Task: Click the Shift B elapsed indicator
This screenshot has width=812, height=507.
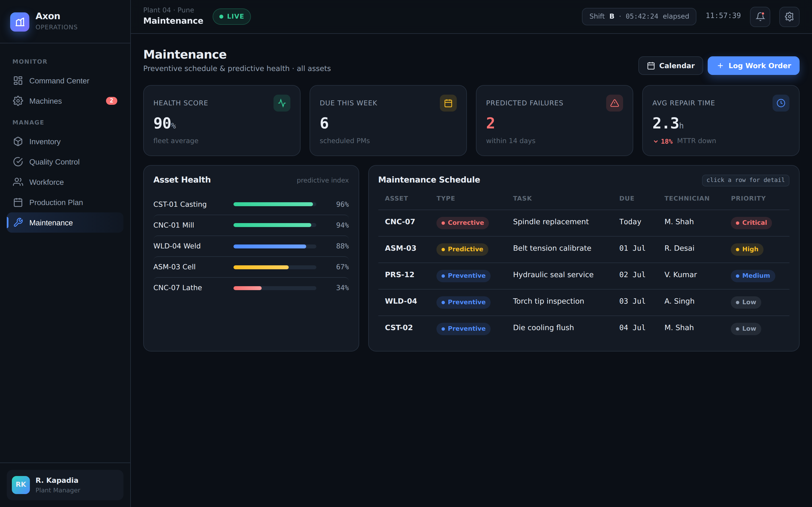Action: pos(639,16)
